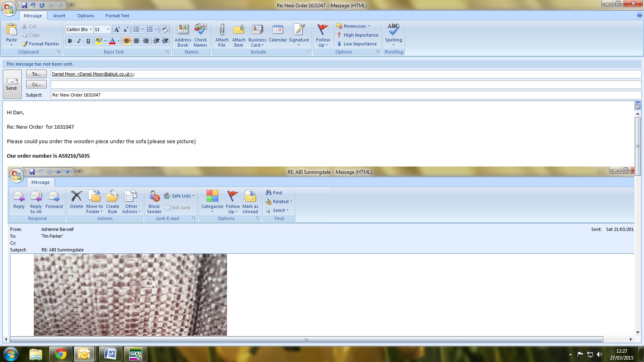Send the email message
644x362 pixels.
click(12, 84)
